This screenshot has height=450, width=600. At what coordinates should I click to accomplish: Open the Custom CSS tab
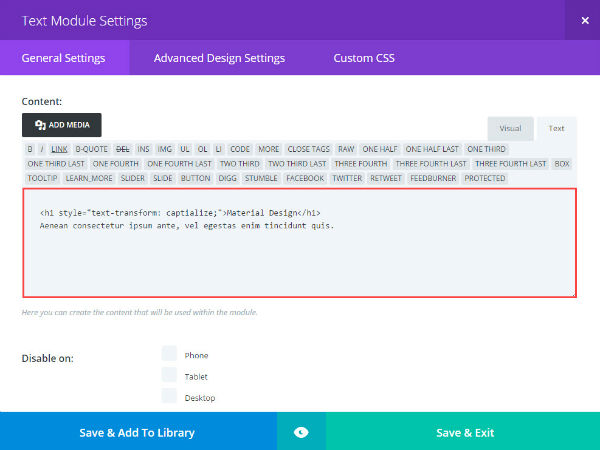point(364,58)
